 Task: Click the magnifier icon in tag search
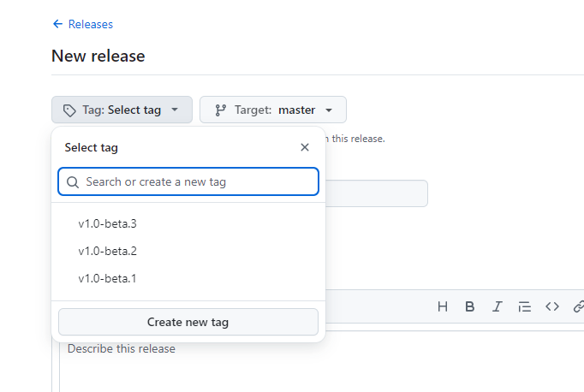(x=72, y=181)
